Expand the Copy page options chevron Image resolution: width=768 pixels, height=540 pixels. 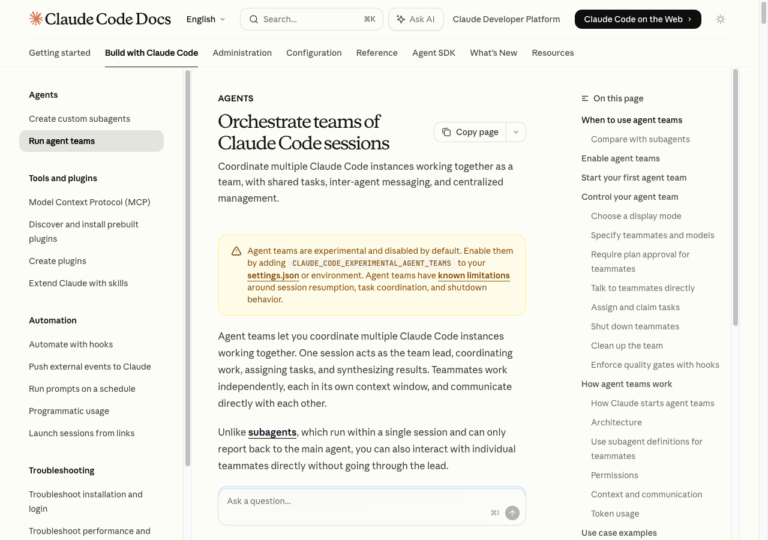(516, 132)
